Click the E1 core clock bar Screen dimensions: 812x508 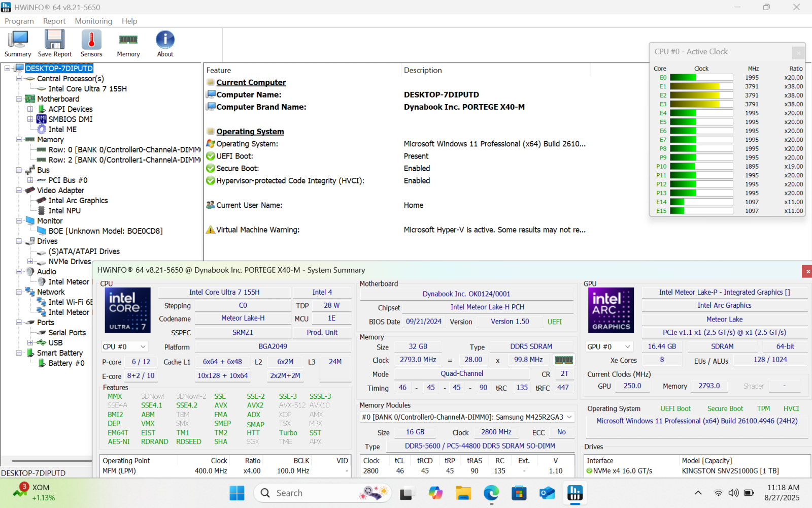click(x=701, y=86)
